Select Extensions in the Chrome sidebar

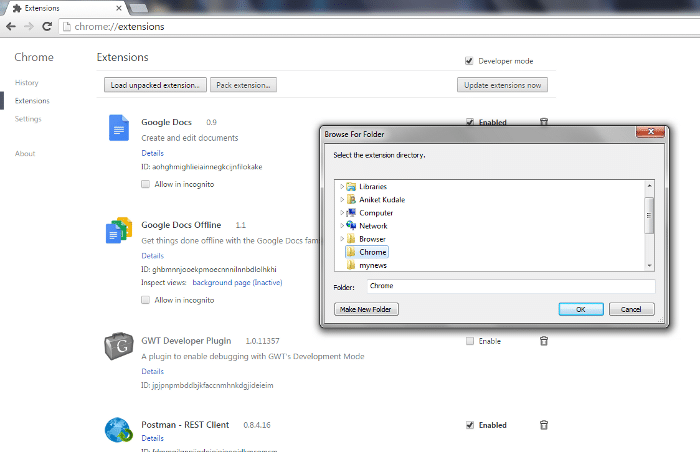pyautogui.click(x=32, y=101)
